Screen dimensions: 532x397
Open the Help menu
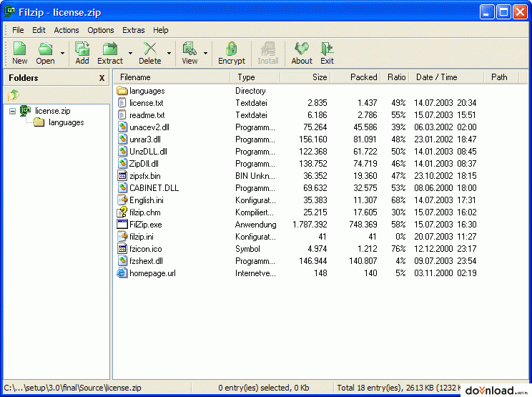[160, 30]
